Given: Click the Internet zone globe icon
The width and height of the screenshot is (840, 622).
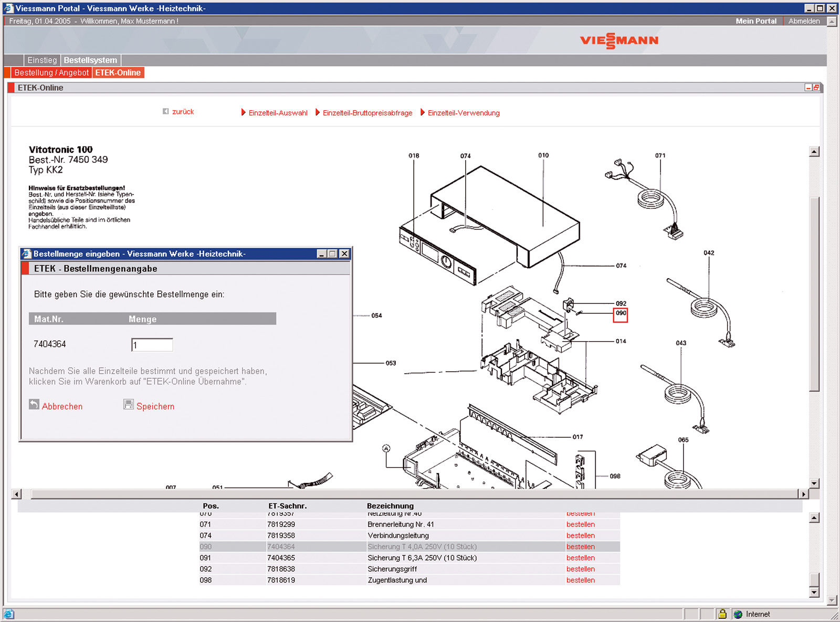Looking at the screenshot, I should [x=738, y=614].
